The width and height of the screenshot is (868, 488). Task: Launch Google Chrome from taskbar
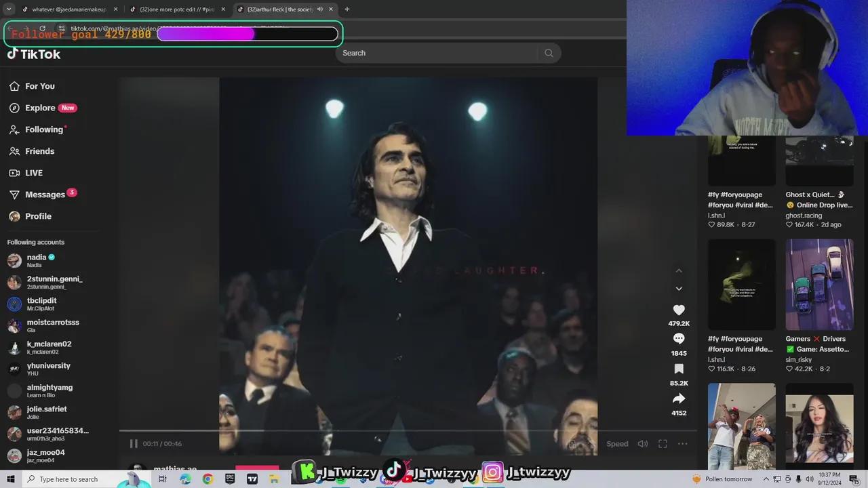[x=208, y=479]
